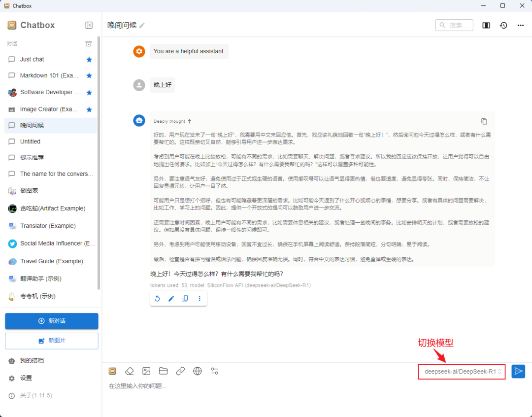The width and height of the screenshot is (532, 417).
Task: Attach an image using the picture icon
Action: (146, 371)
